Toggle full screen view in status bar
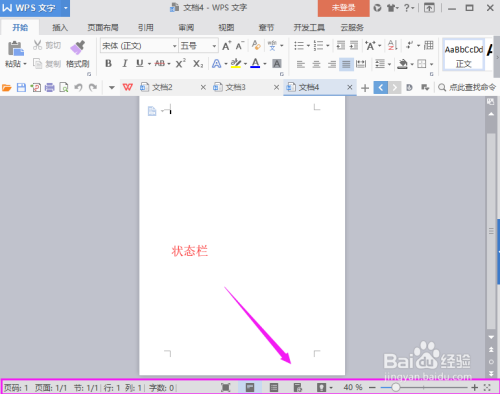The height and width of the screenshot is (394, 500). (226, 387)
